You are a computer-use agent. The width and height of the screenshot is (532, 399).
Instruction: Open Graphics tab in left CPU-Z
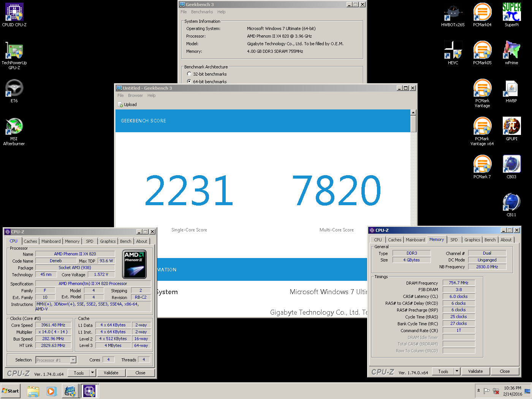click(x=108, y=241)
